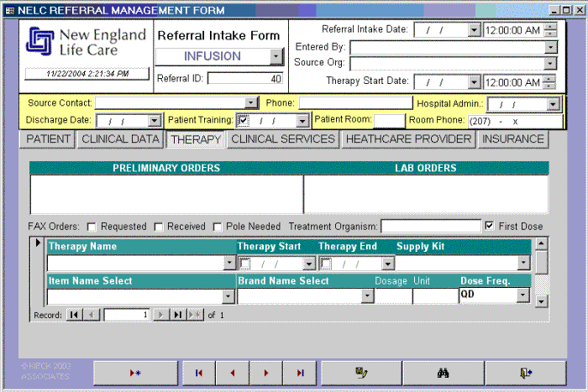588x392 pixels.
Task: Toggle the Therapy Start date checkbox
Action: (245, 264)
